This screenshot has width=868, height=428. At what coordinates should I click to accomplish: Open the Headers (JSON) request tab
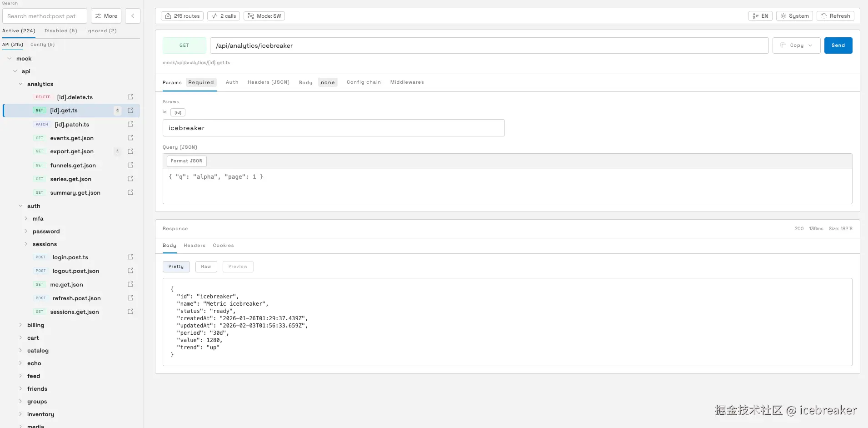point(269,82)
